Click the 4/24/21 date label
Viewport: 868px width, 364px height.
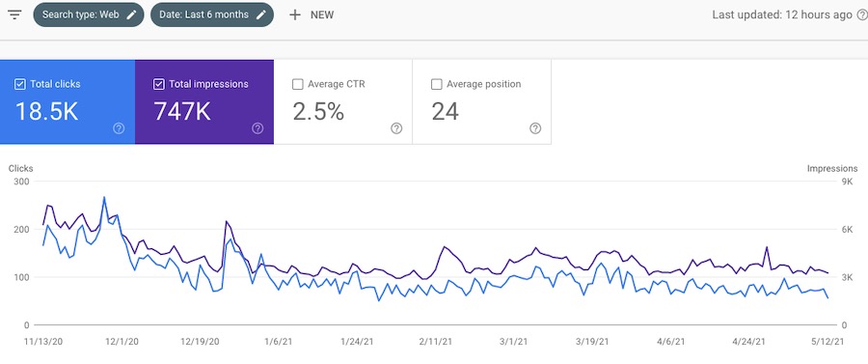tap(749, 342)
